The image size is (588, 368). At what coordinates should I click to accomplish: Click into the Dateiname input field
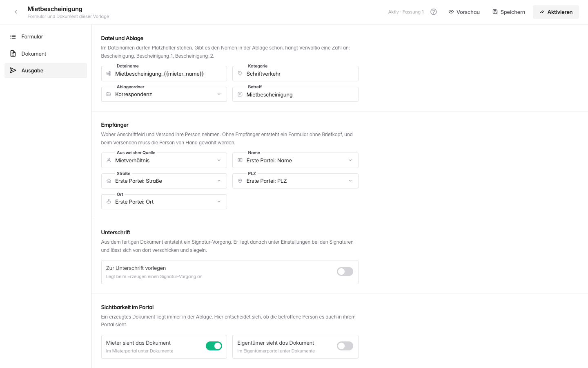tap(164, 74)
